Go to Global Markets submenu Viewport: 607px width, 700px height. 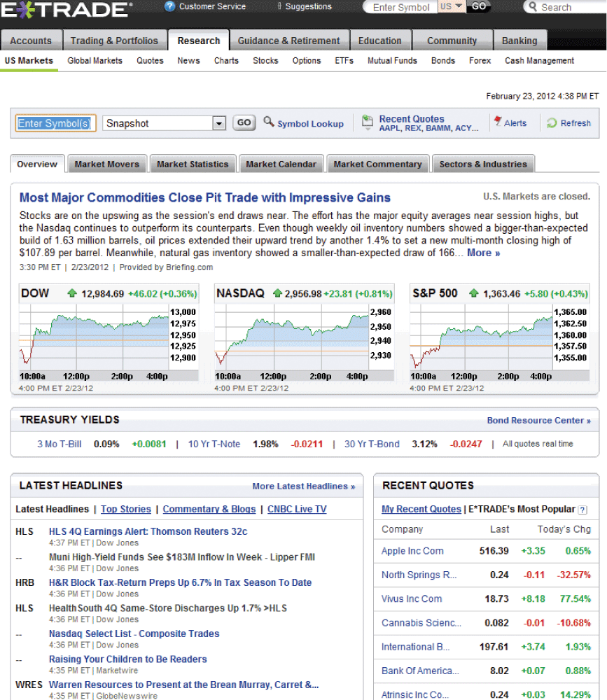click(x=95, y=61)
